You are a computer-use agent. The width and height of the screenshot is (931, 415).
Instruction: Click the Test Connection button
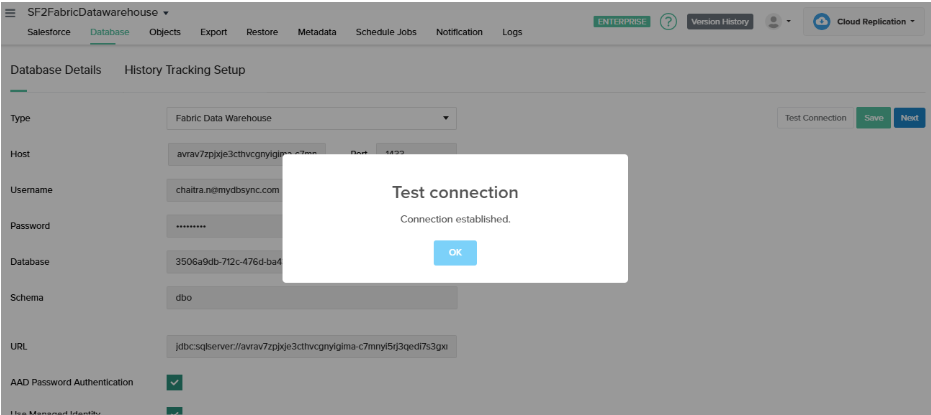pyautogui.click(x=815, y=118)
